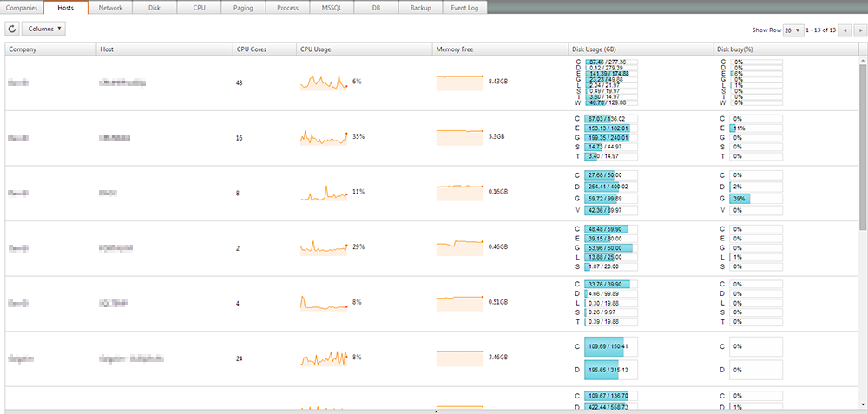
Task: Click the CPU sparkline showing 6%
Action: 324,82
